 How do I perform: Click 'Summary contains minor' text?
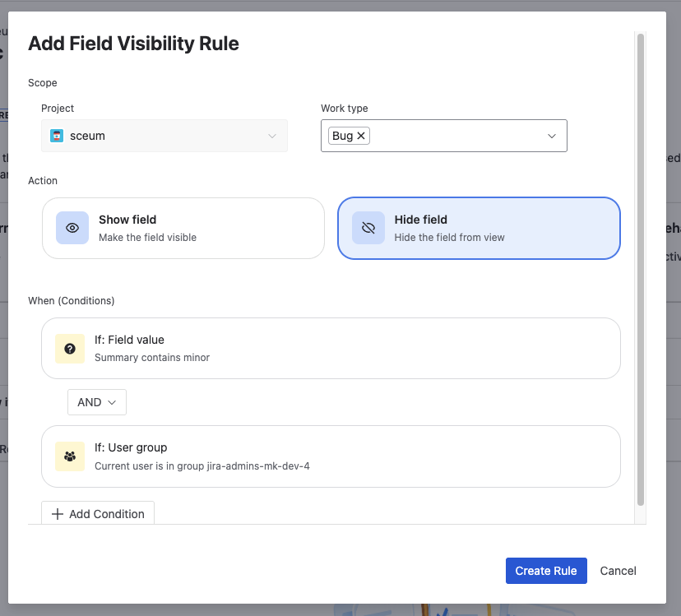(152, 358)
